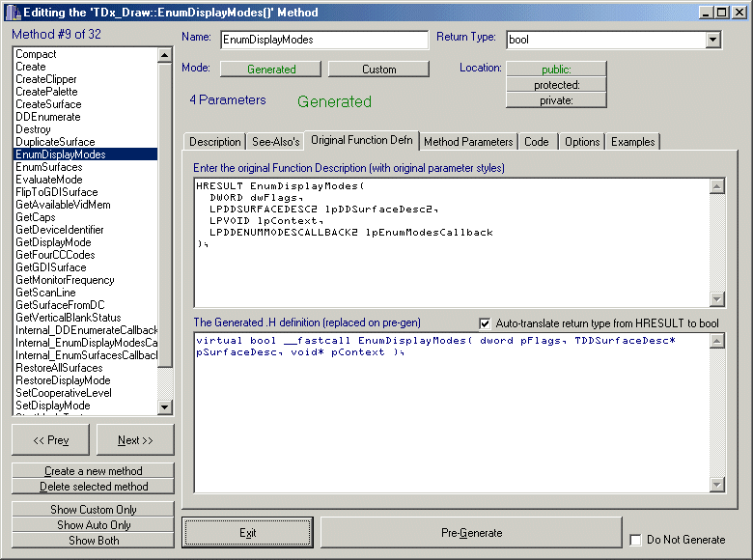The image size is (753, 560).
Task: Enable the Do Not Generate checkbox
Action: click(x=635, y=540)
